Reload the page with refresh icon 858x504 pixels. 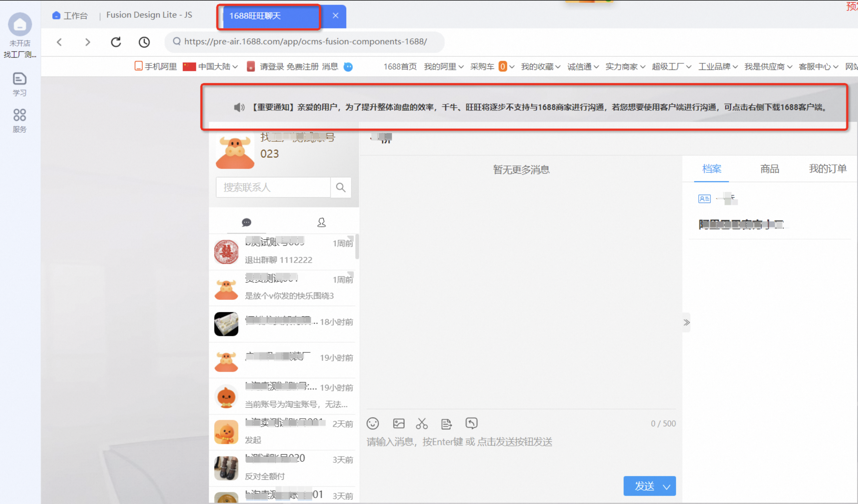click(116, 42)
